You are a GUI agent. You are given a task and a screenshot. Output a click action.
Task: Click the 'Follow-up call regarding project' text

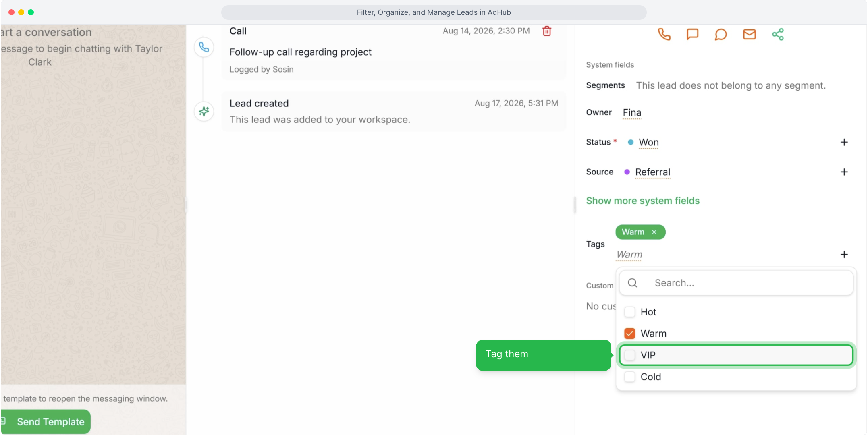pos(300,52)
